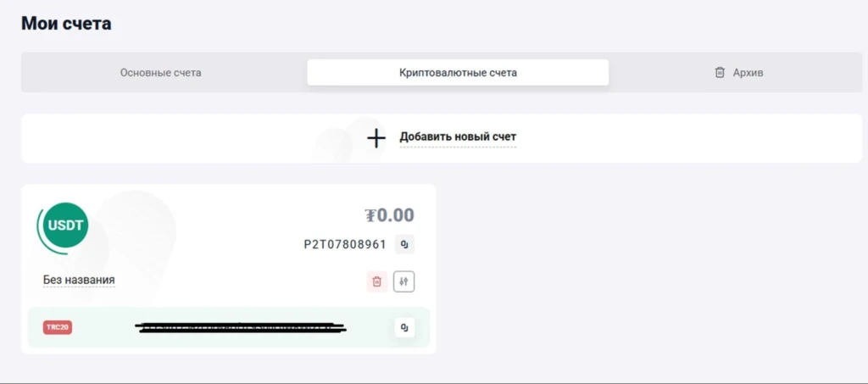This screenshot has width=868, height=384.
Task: Click the green USDT logo
Action: [65, 226]
